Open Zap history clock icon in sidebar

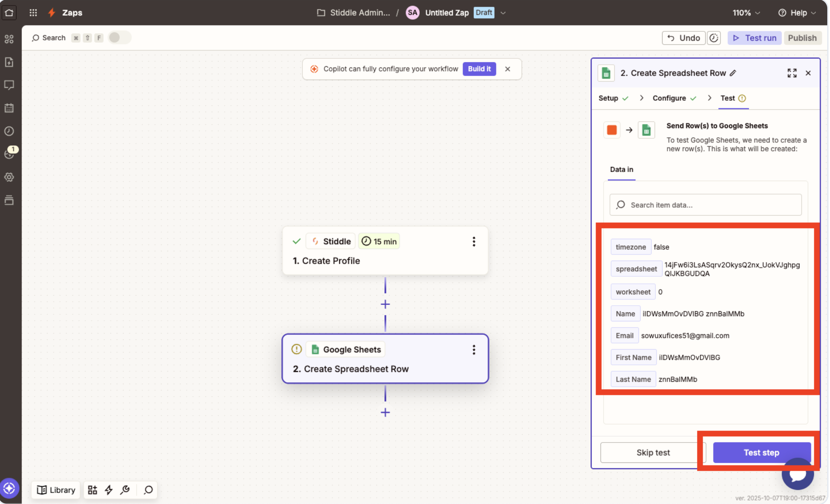coord(9,131)
